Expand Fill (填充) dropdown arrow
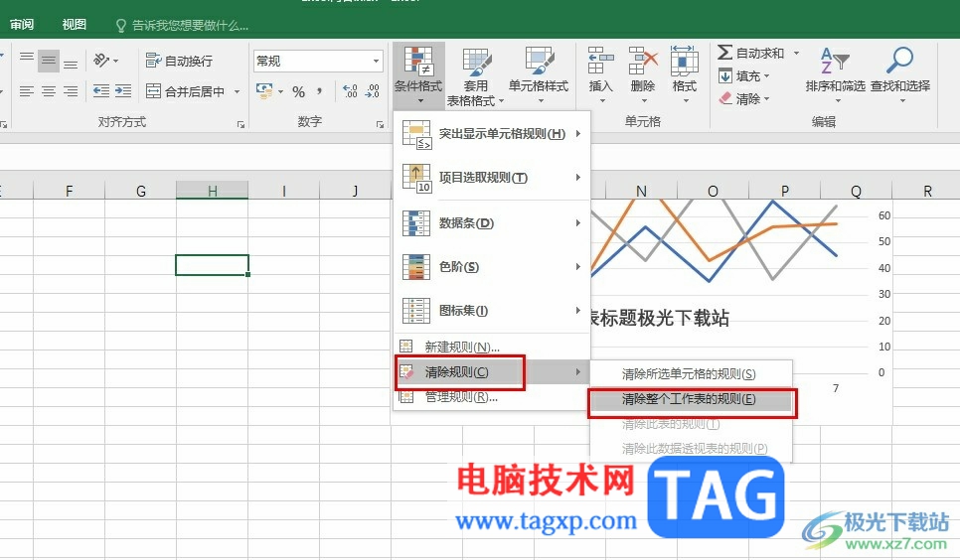This screenshot has height=560, width=960. tap(766, 75)
